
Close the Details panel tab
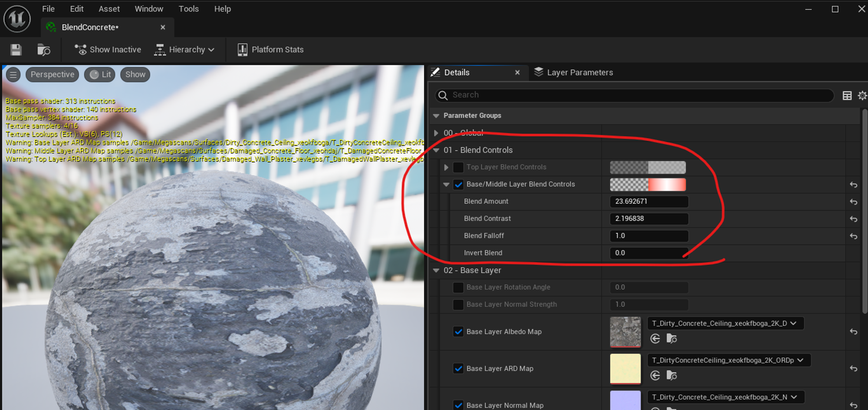click(517, 73)
